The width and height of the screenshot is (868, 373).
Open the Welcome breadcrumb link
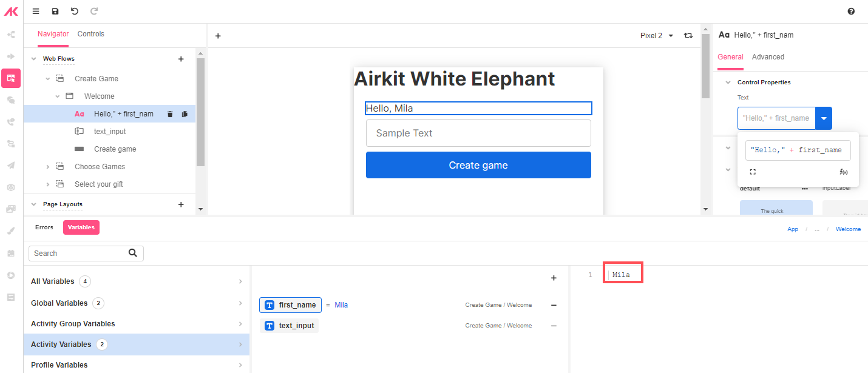(848, 229)
